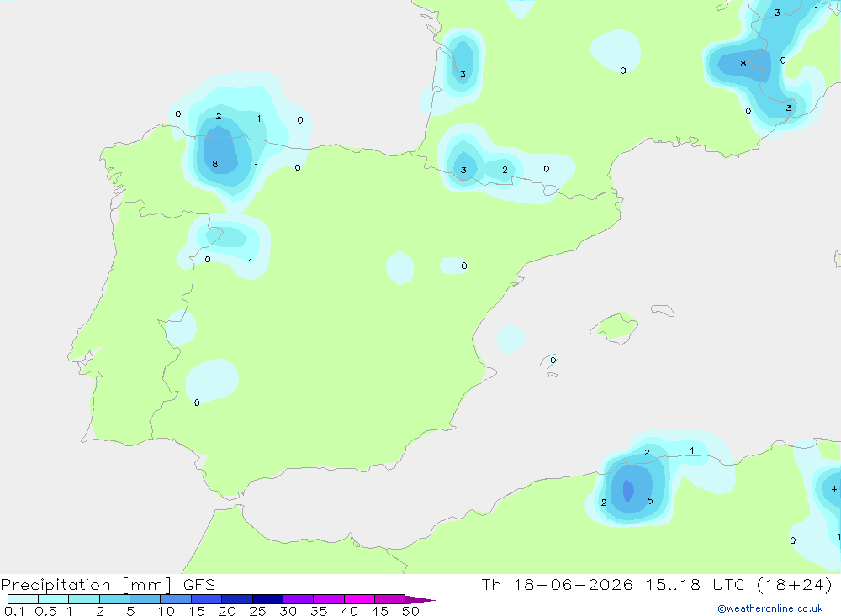The image size is (841, 616).
Task: Click the '50' legend scale label
Action: coord(410,611)
